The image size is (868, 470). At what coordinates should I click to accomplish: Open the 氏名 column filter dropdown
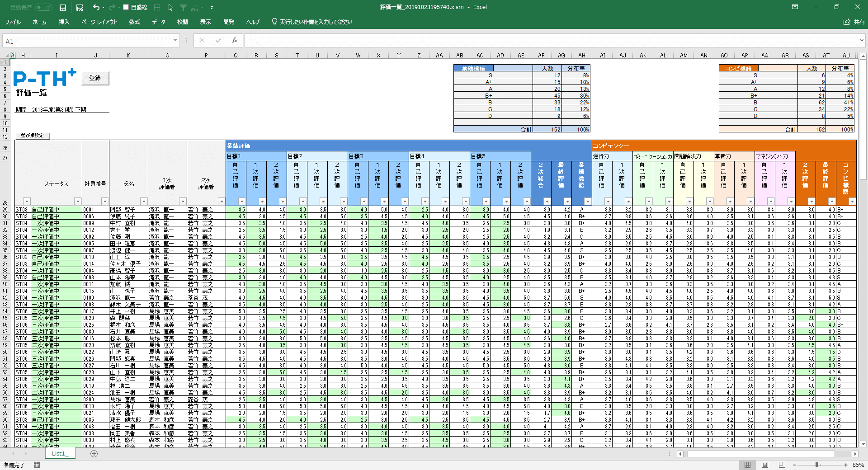[x=144, y=202]
